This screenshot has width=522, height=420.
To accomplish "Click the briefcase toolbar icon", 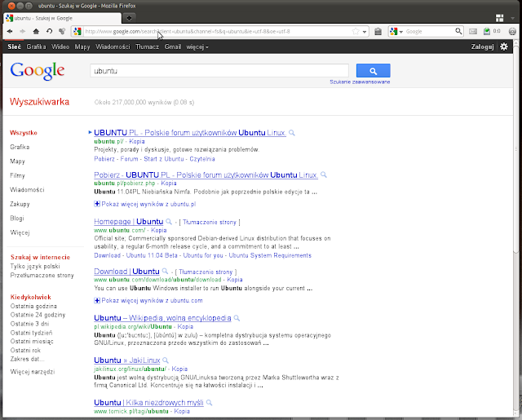I will (x=378, y=31).
